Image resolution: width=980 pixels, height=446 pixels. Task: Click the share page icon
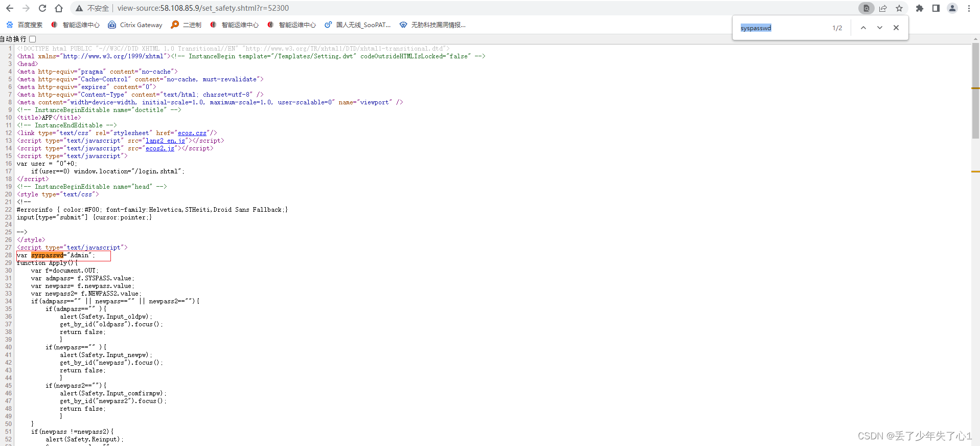point(883,8)
